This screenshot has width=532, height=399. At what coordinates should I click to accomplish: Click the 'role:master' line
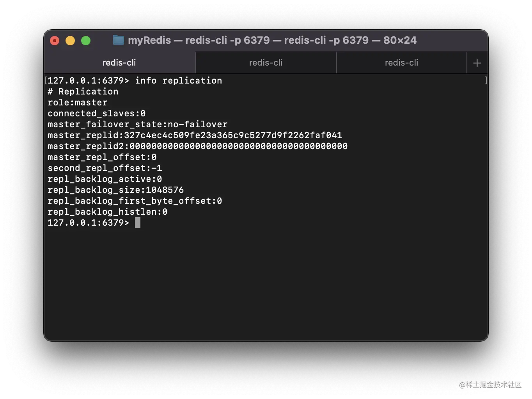click(77, 102)
